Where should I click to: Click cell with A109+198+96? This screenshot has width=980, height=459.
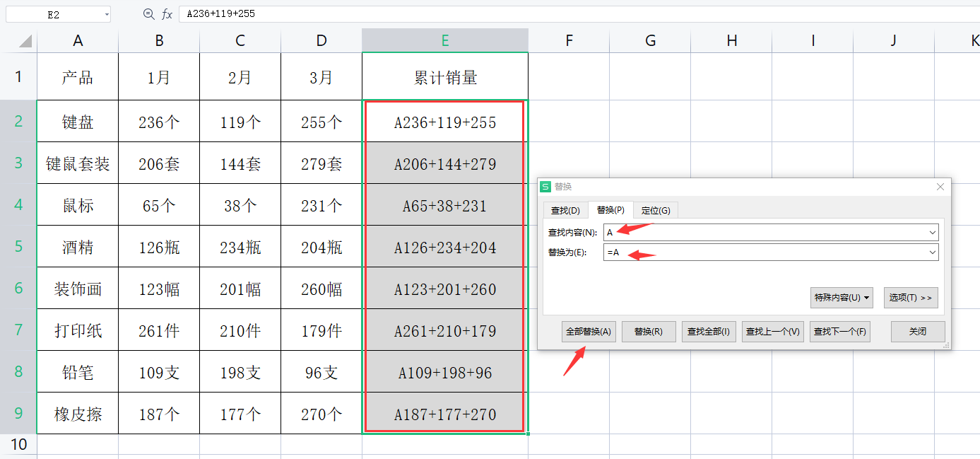click(445, 373)
